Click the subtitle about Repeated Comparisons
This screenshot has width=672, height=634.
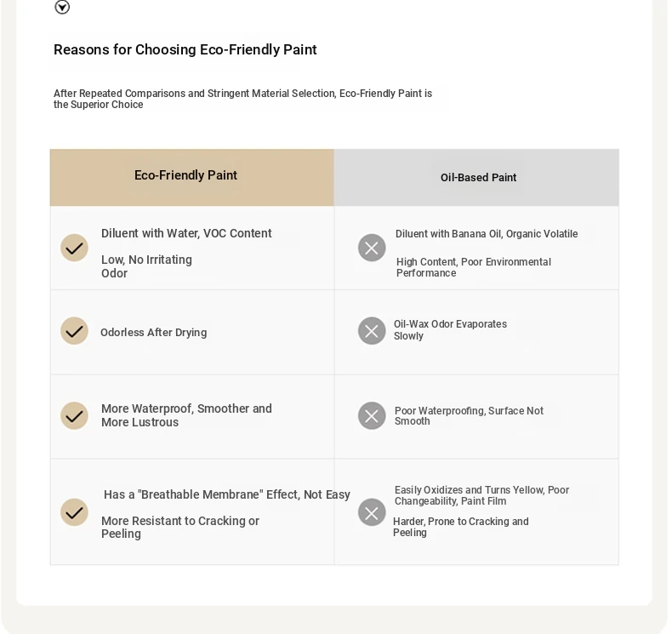pyautogui.click(x=242, y=99)
